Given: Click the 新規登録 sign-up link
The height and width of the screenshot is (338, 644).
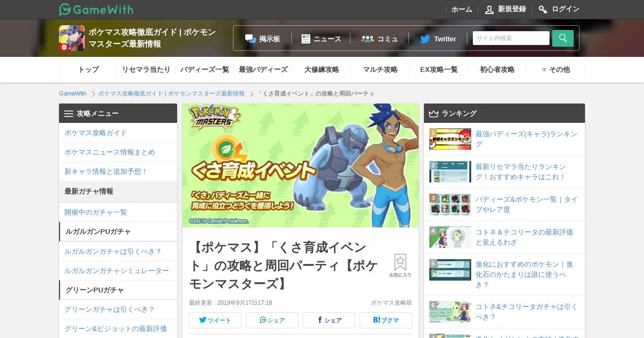Looking at the screenshot, I should (x=506, y=9).
